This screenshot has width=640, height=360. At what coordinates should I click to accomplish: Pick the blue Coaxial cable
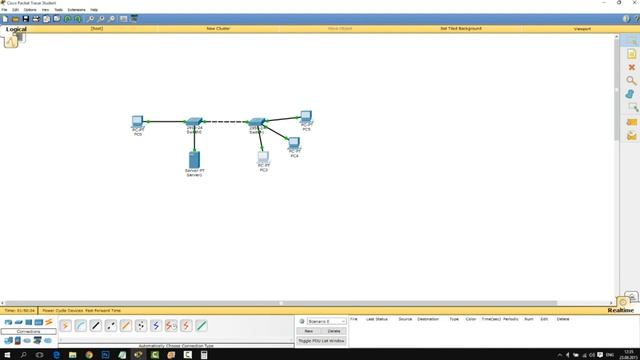pyautogui.click(x=156, y=326)
